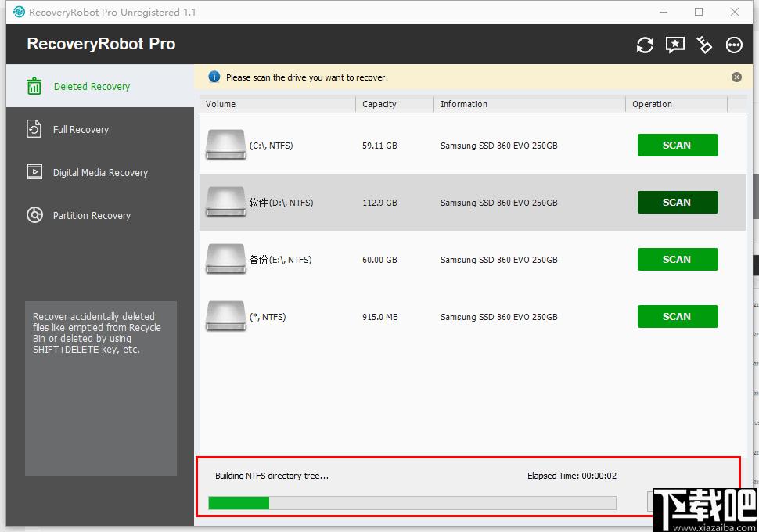Select the unnamed (*, NTFS) drive icon
Screen dimensions: 759x532
click(x=225, y=316)
